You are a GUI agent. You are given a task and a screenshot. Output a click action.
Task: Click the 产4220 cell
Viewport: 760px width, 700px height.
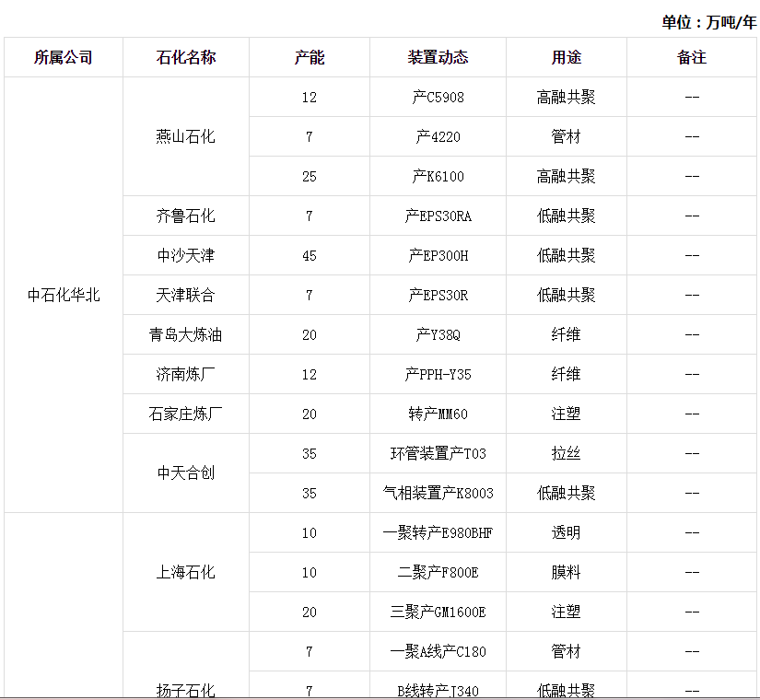[438, 136]
